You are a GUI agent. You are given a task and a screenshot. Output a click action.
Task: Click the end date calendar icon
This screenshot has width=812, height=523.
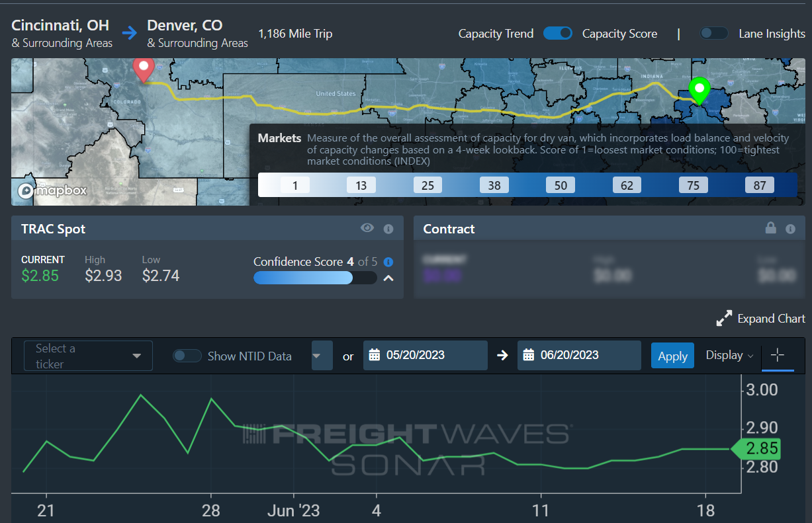coord(528,355)
